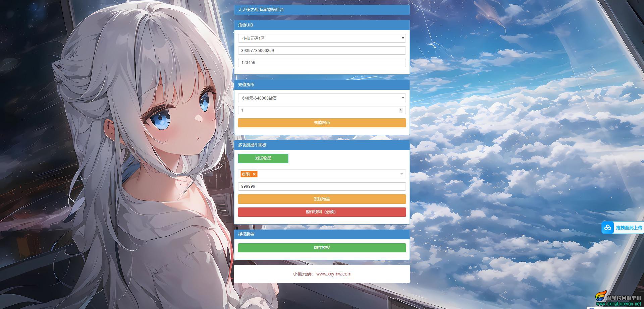Remove the 经验 tag with its X

[x=254, y=174]
